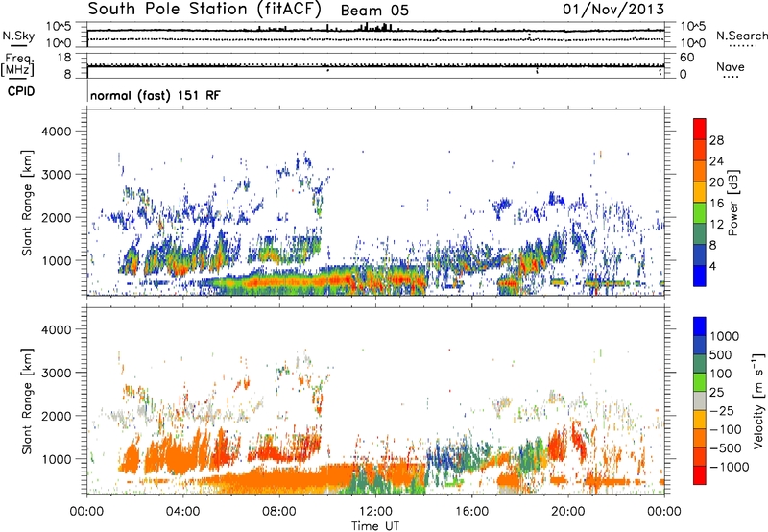
Task: Click the 60 tick on Nave axis
Action: click(686, 58)
